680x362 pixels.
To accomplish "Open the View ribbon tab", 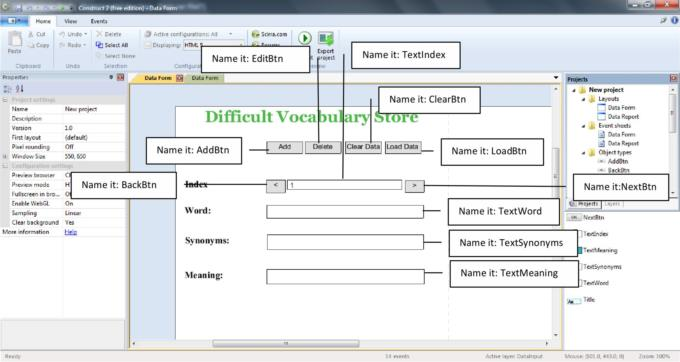I will click(x=70, y=21).
